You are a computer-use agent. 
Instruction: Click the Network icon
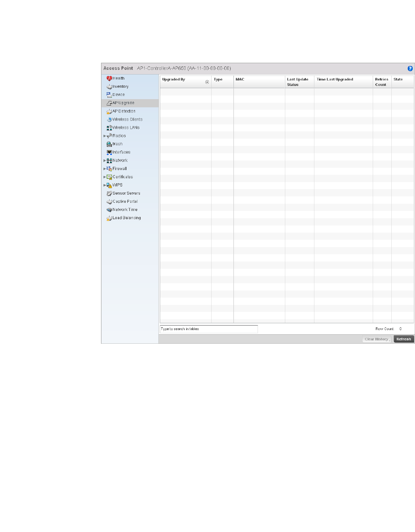pos(109,161)
